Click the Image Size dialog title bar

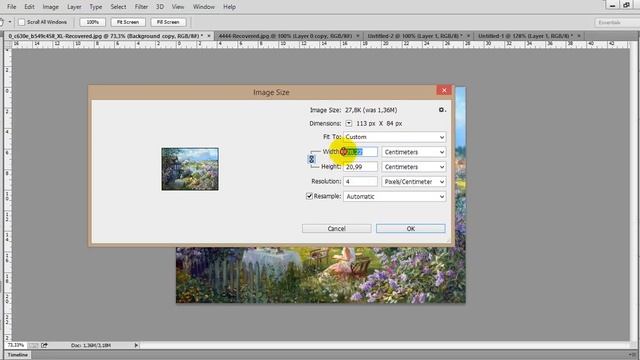[x=271, y=92]
